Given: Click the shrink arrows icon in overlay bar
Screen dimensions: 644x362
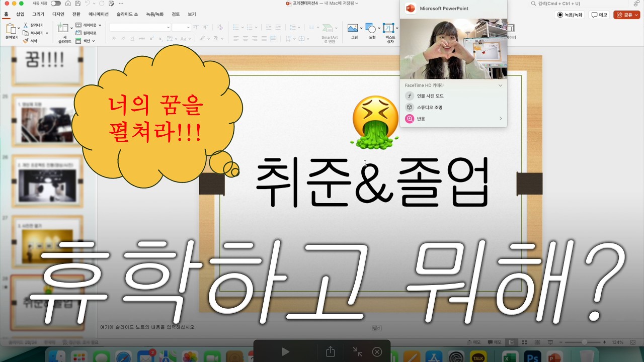Looking at the screenshot, I should [357, 352].
